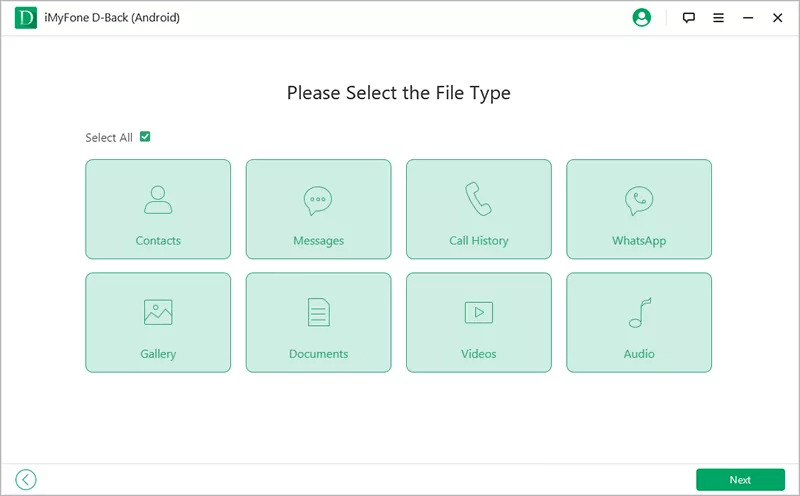Click the Contacts person icon
This screenshot has width=800, height=496.
click(158, 200)
